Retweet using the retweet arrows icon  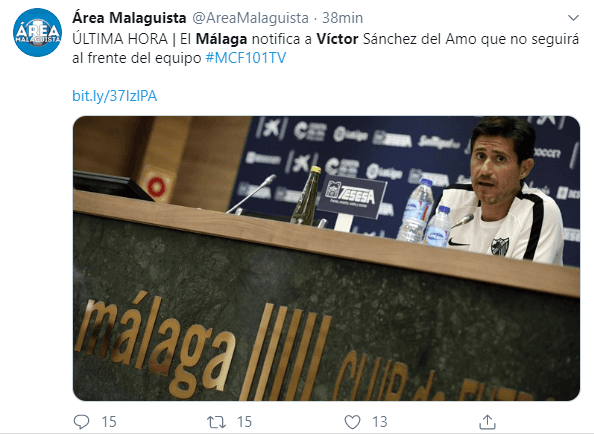pos(216,422)
